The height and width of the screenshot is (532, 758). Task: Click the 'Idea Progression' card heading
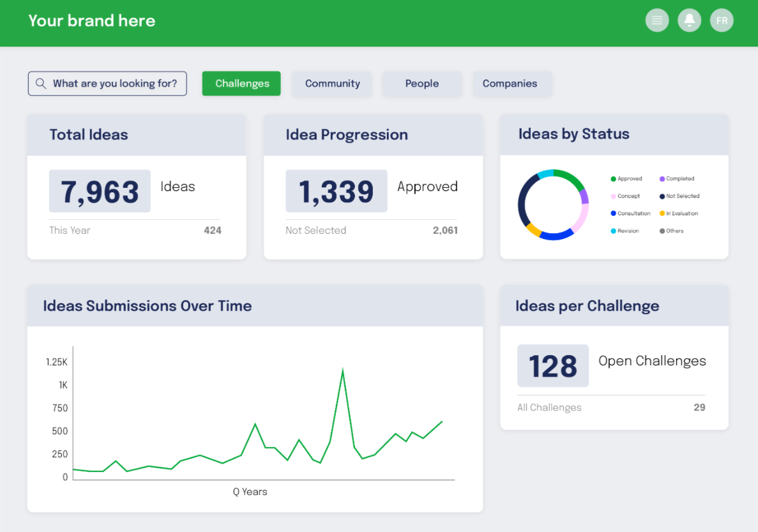click(347, 135)
